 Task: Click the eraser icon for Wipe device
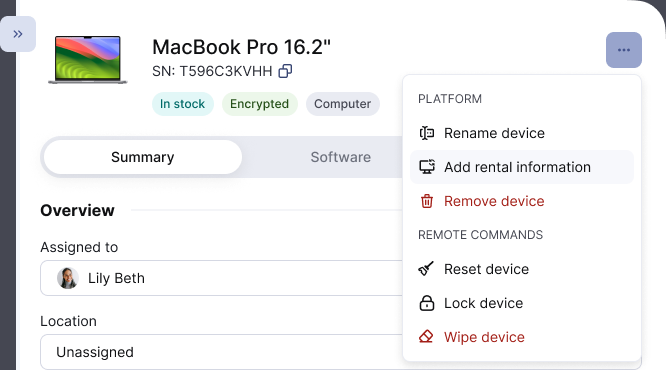click(x=426, y=337)
